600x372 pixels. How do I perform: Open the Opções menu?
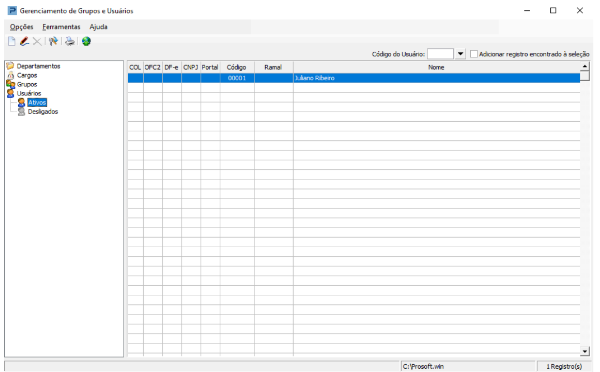coord(21,27)
